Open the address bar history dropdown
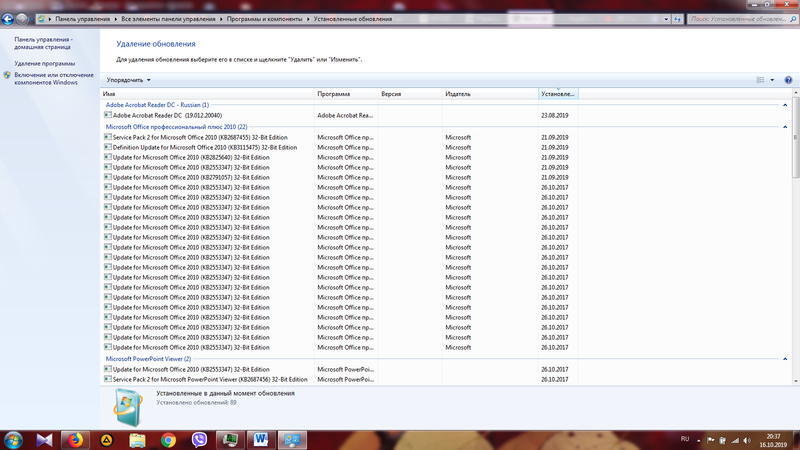The height and width of the screenshot is (450, 800). (x=666, y=19)
